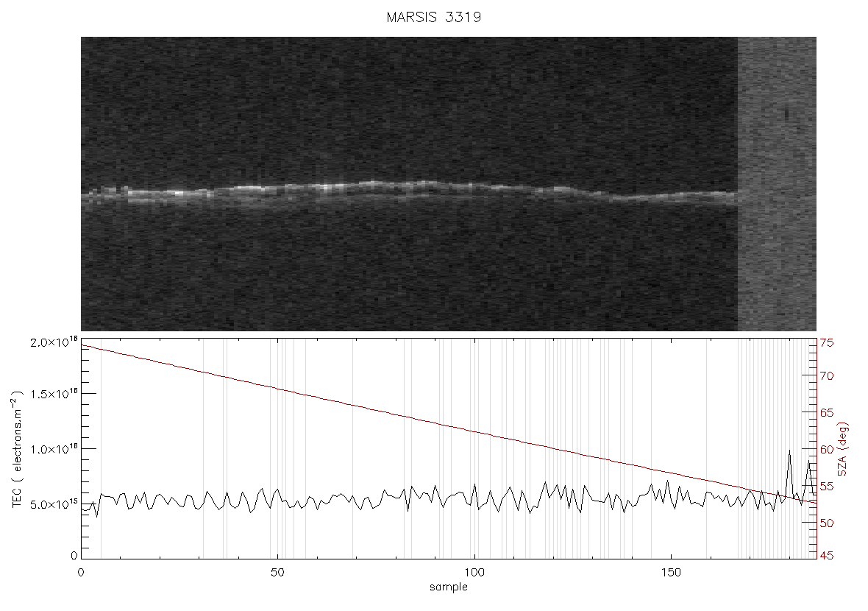This screenshot has height=611, width=868.
Task: Click the 5.0×10¹⁵ TEC tick label
Action: 54,504
